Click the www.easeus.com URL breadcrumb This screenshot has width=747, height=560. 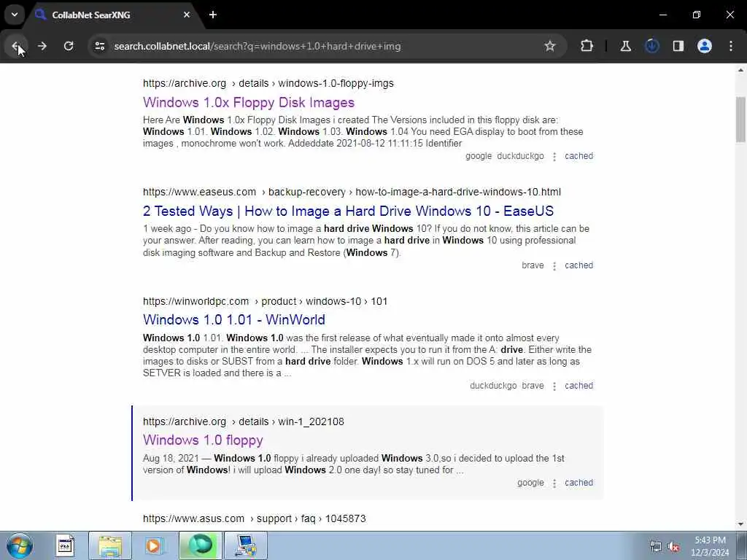352,192
